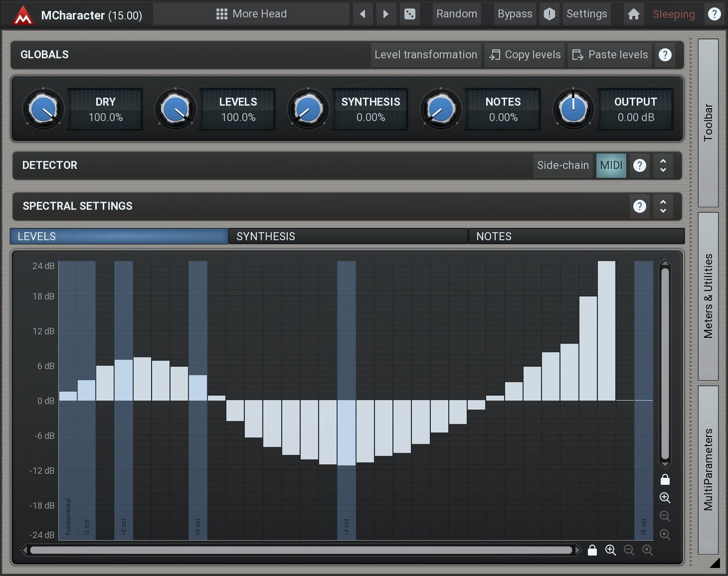Go to the previous preset arrow

(x=363, y=14)
